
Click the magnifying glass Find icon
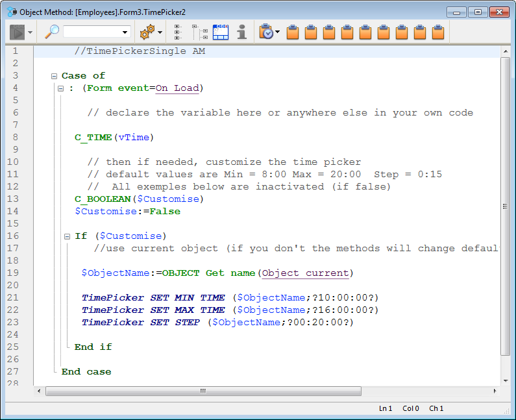pyautogui.click(x=51, y=32)
